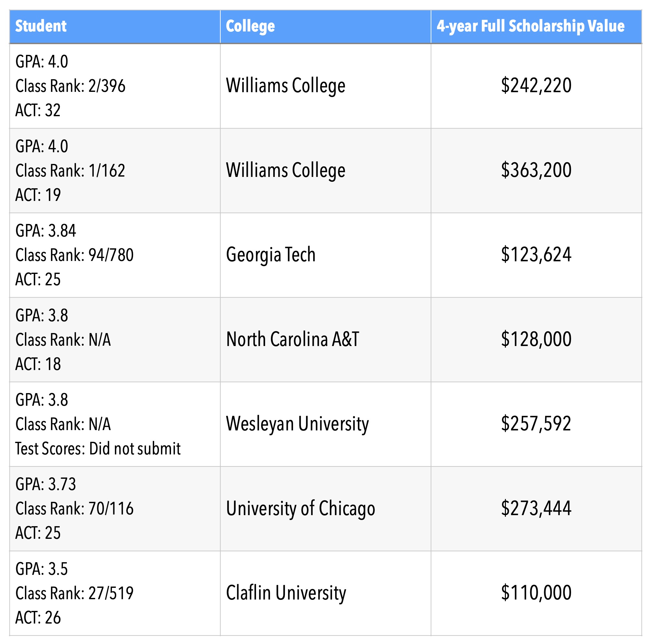Select the University of Chicago cell
Image resolution: width=648 pixels, height=644 pixels.
[x=300, y=508]
